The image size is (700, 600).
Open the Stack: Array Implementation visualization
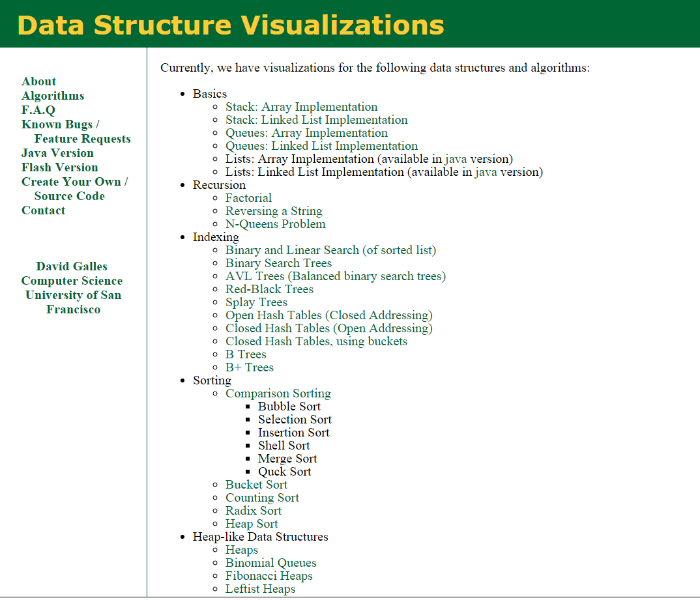click(x=301, y=106)
